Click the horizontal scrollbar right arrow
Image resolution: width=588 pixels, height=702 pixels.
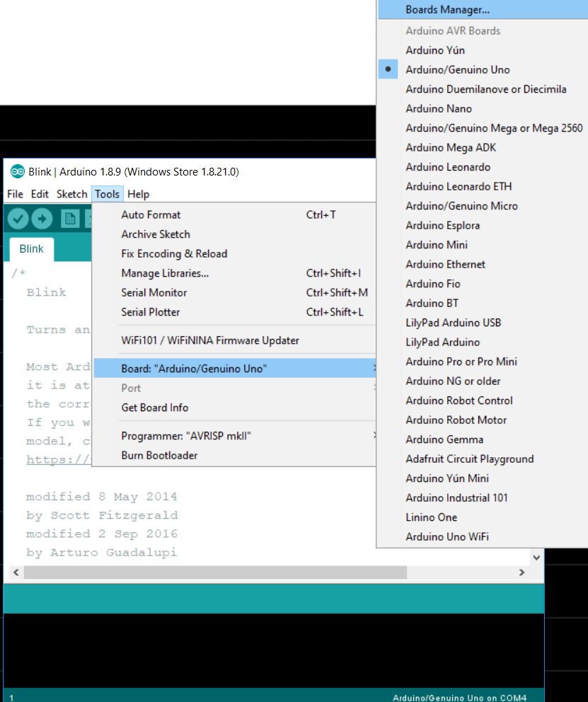(x=521, y=572)
